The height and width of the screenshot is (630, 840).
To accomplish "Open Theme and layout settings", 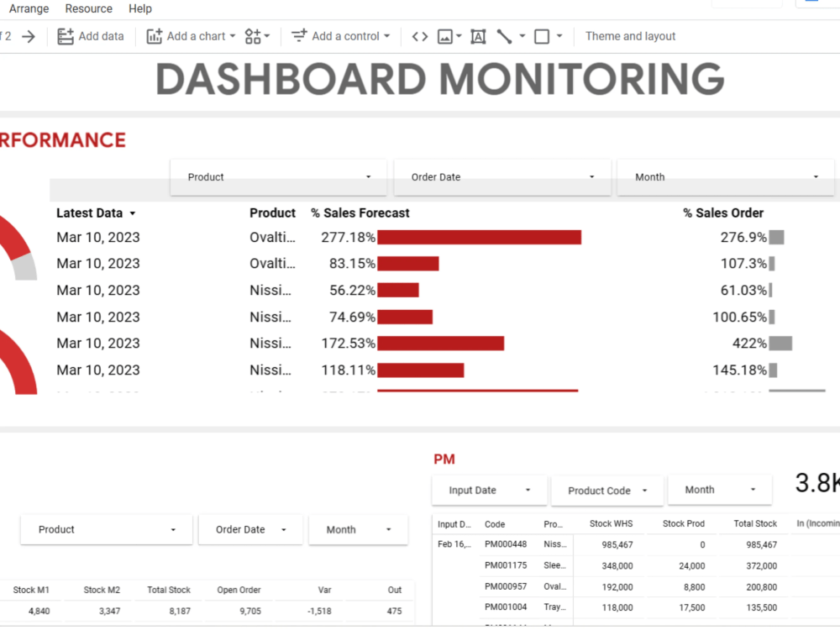I will [630, 36].
